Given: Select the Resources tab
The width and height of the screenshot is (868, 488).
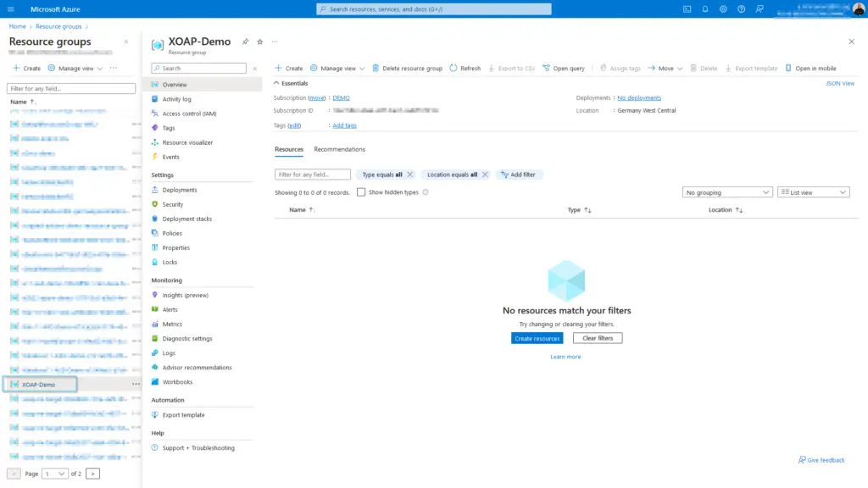Looking at the screenshot, I should coord(289,149).
